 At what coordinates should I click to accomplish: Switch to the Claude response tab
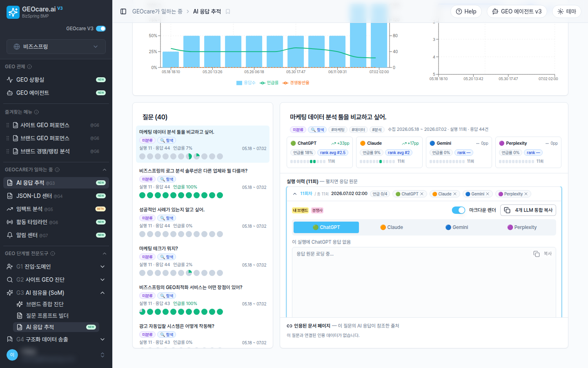coord(392,227)
